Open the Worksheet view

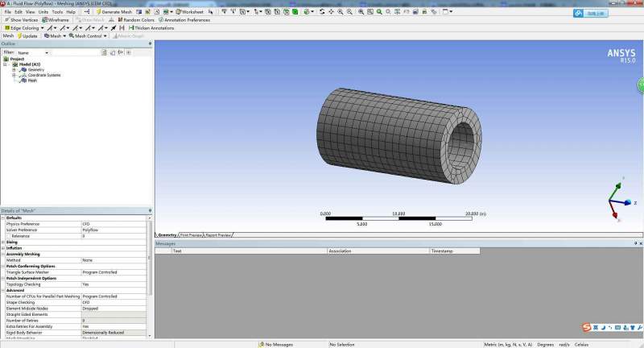(190, 12)
